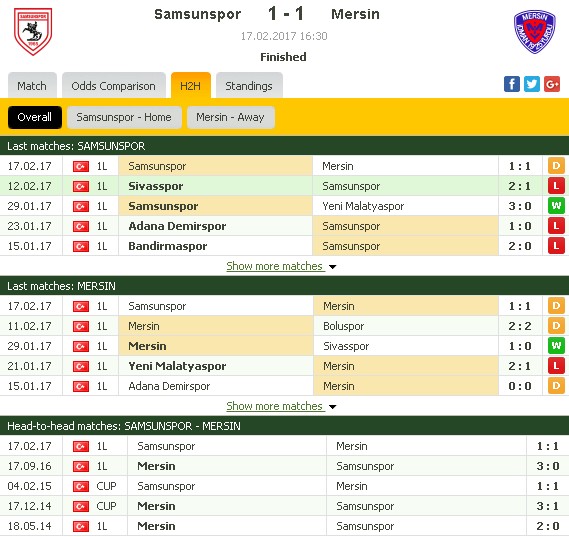This screenshot has width=569, height=537.
Task: Switch to the Standings tab
Action: [249, 86]
